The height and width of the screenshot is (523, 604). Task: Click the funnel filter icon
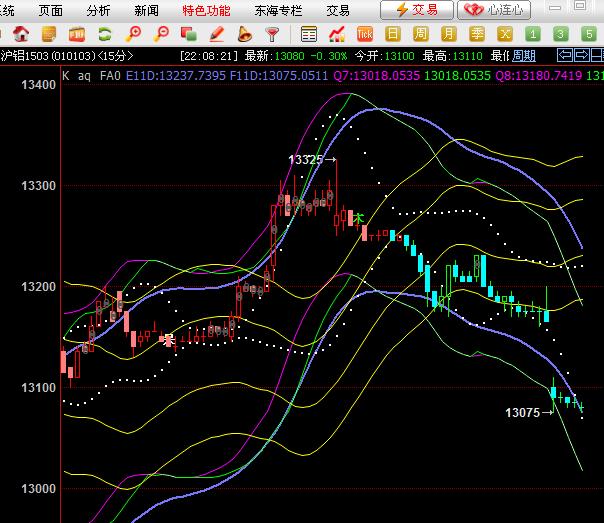[271, 35]
